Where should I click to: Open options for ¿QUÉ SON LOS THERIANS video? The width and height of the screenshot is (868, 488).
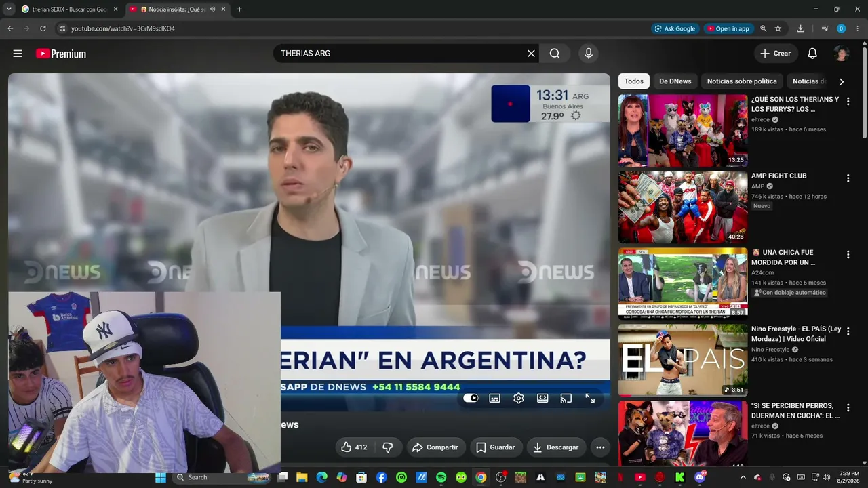(848, 102)
